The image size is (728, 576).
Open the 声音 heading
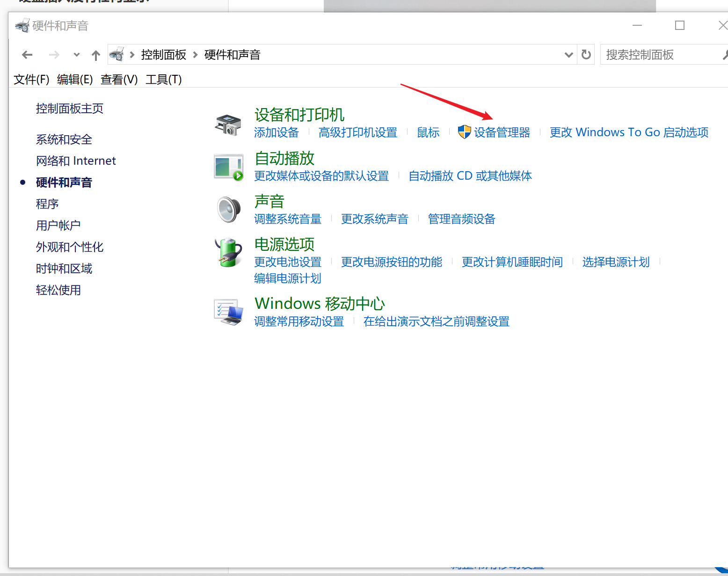269,201
